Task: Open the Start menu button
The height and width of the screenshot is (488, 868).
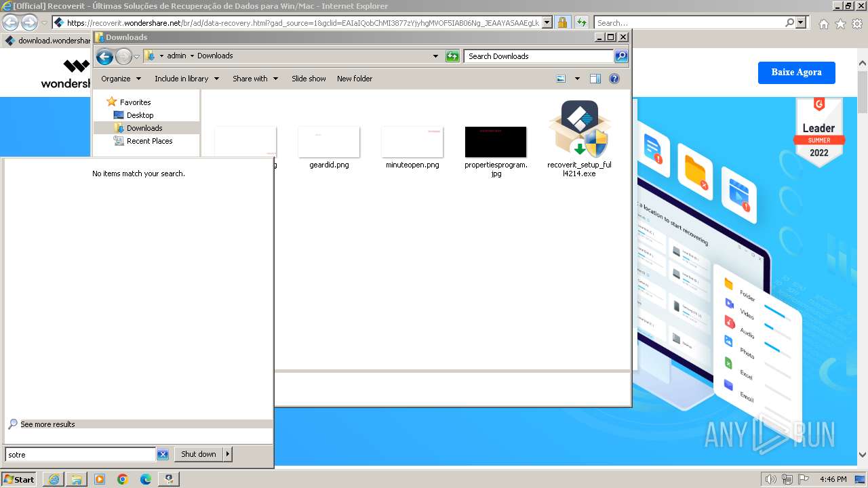Action: click(19, 479)
